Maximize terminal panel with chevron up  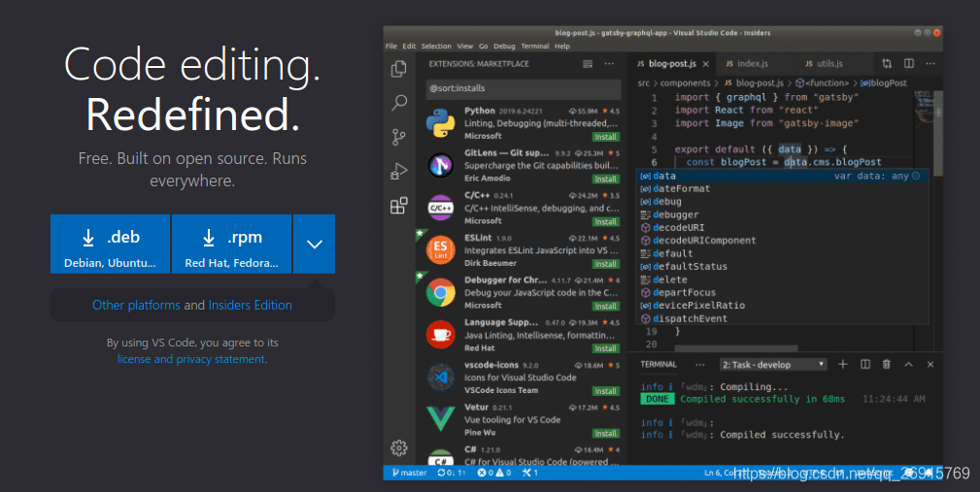tap(909, 365)
